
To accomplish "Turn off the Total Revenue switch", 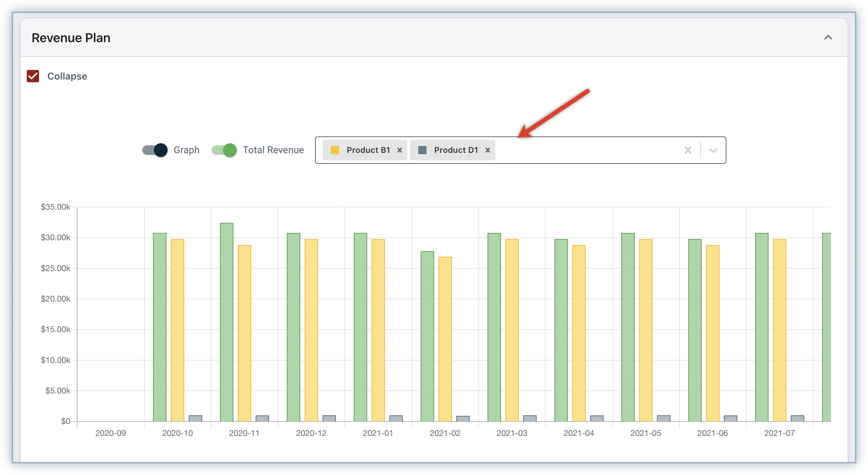I will [224, 150].
